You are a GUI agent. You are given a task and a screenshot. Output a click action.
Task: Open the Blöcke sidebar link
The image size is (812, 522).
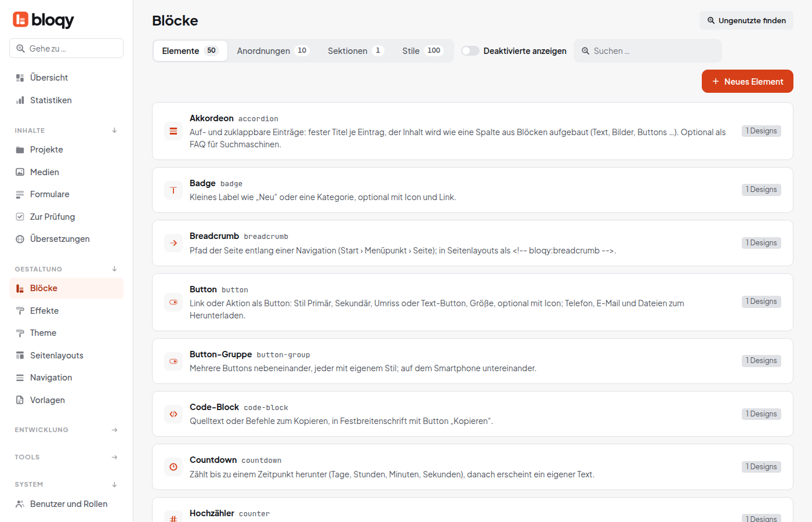(x=66, y=288)
